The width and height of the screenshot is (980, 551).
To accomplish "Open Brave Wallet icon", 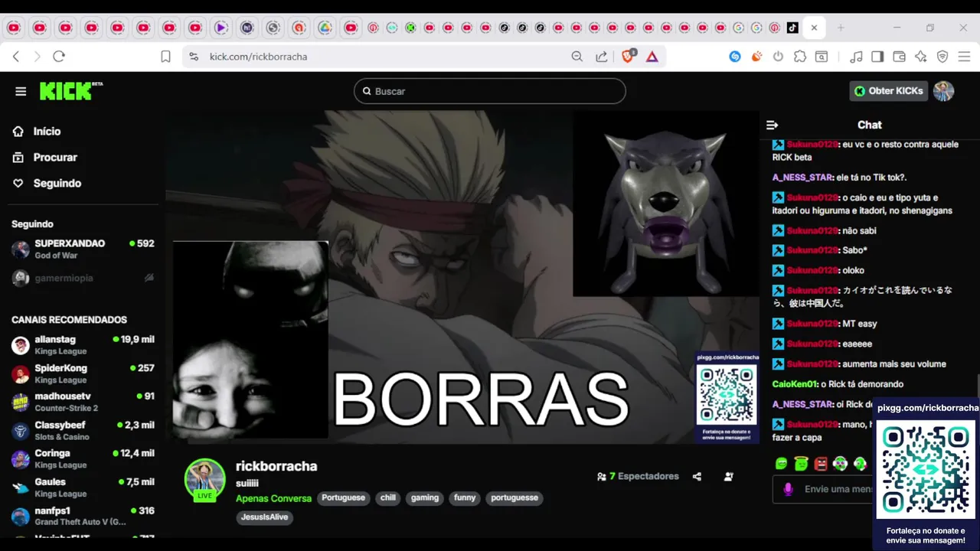I will (900, 57).
